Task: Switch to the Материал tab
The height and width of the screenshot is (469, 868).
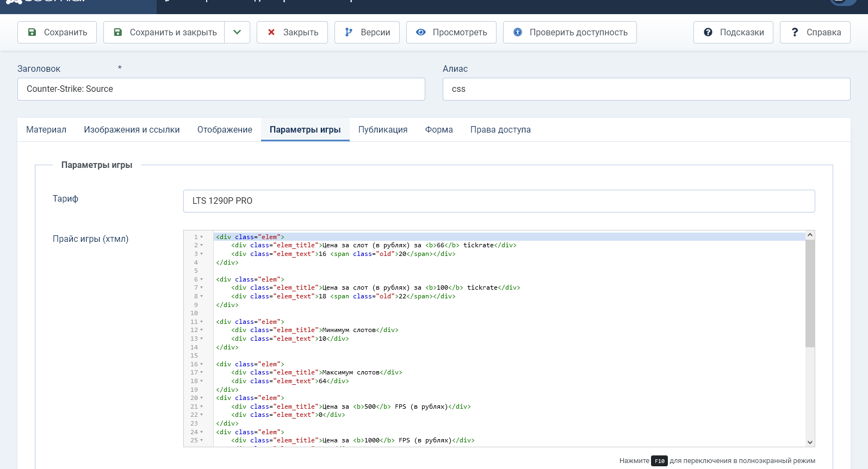Action: click(46, 129)
